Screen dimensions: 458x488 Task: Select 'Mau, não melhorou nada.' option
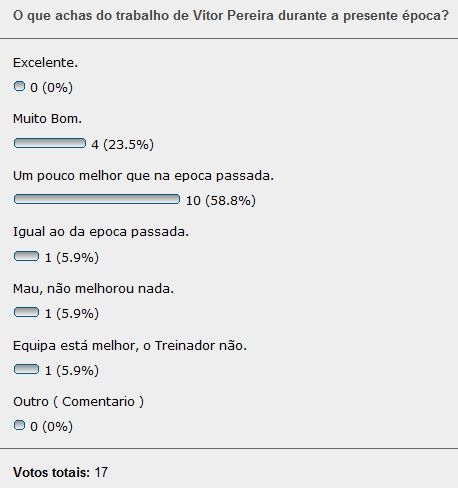pos(93,288)
